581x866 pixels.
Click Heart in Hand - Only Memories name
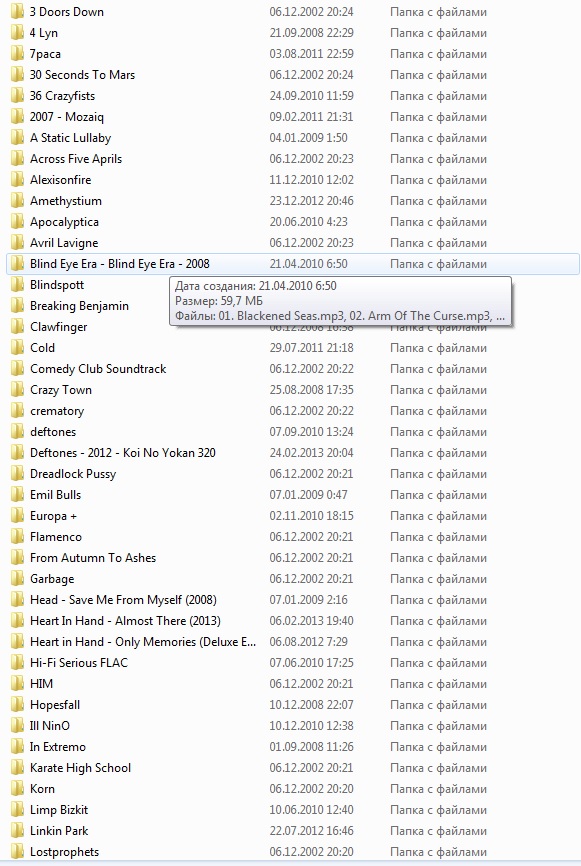click(143, 642)
